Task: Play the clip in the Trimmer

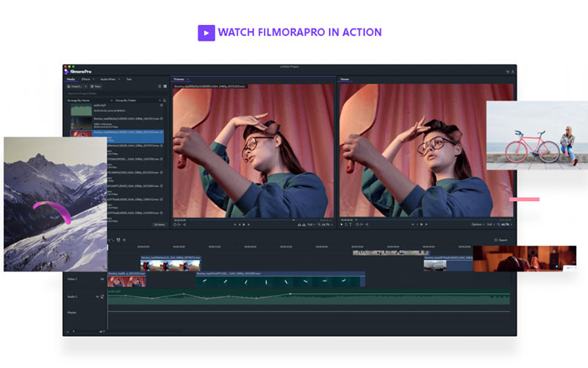Action: coord(244,224)
